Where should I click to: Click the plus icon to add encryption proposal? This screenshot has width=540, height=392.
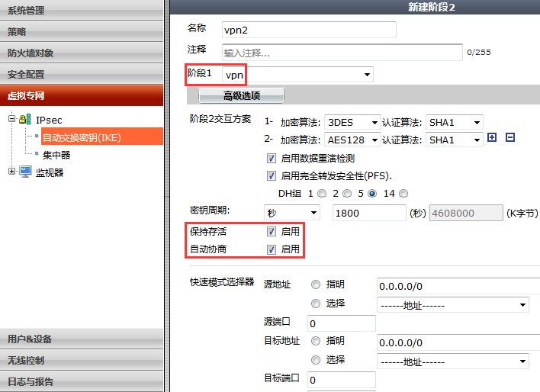491,138
